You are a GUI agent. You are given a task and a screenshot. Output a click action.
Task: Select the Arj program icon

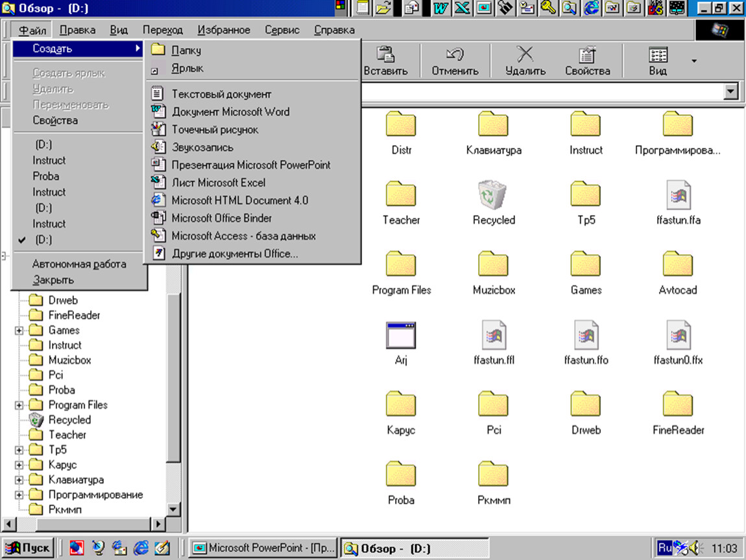click(x=401, y=335)
